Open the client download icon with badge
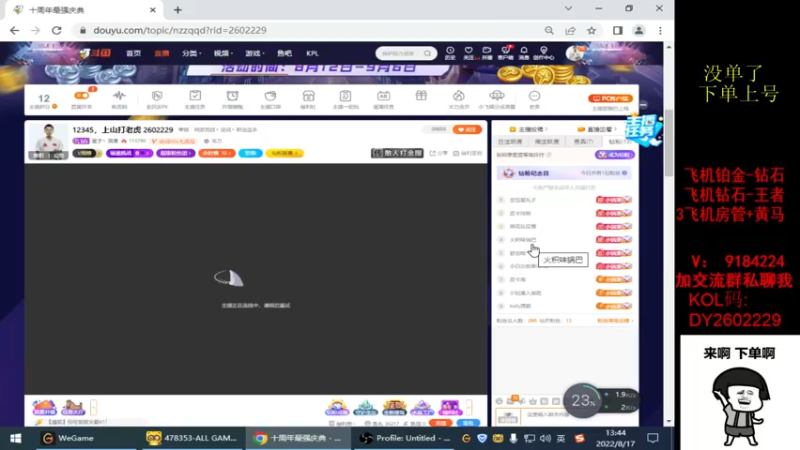The image size is (800, 450). pos(506,53)
